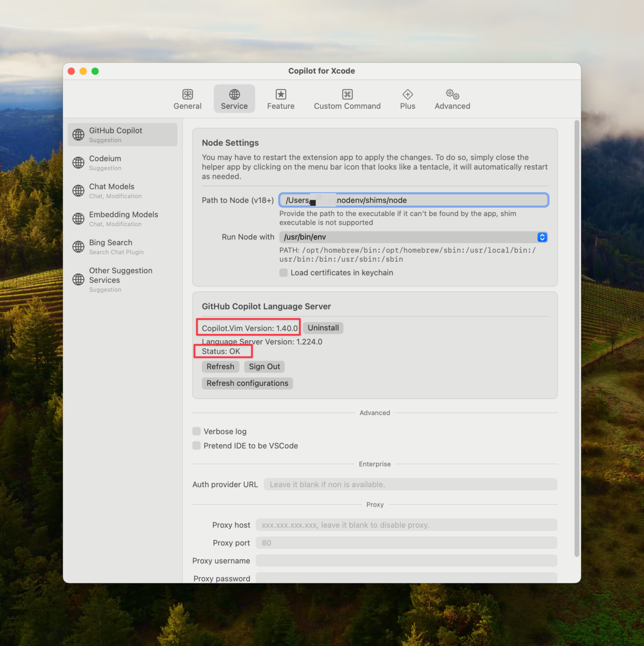
Task: Click the Auth provider URL field
Action: pyautogui.click(x=410, y=484)
